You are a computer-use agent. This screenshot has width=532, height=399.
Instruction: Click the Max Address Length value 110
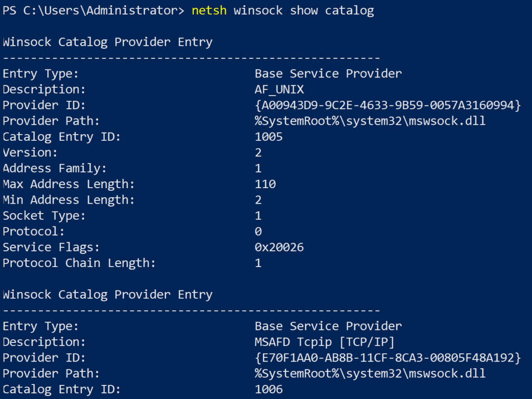[265, 184]
